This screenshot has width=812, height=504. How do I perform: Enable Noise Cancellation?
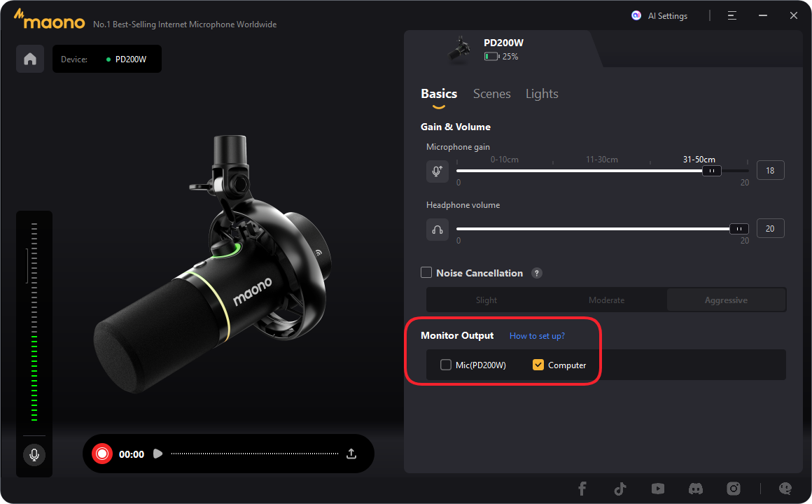[426, 273]
